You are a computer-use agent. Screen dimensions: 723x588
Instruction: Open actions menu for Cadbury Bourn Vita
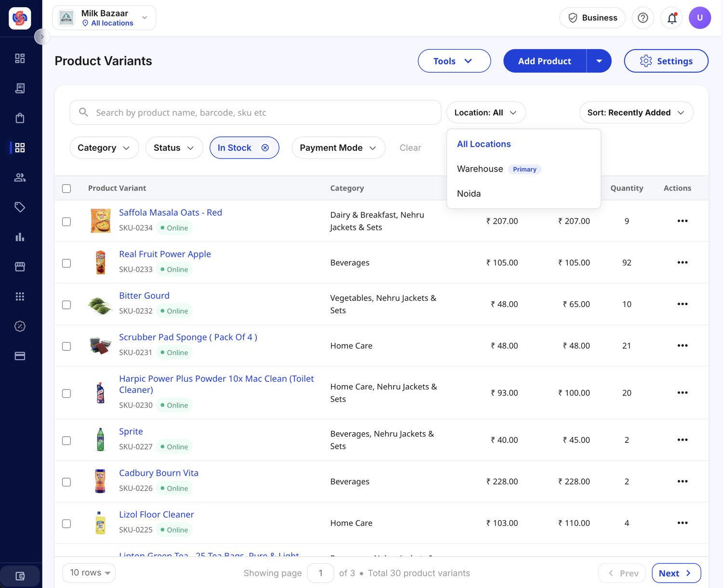click(x=683, y=481)
